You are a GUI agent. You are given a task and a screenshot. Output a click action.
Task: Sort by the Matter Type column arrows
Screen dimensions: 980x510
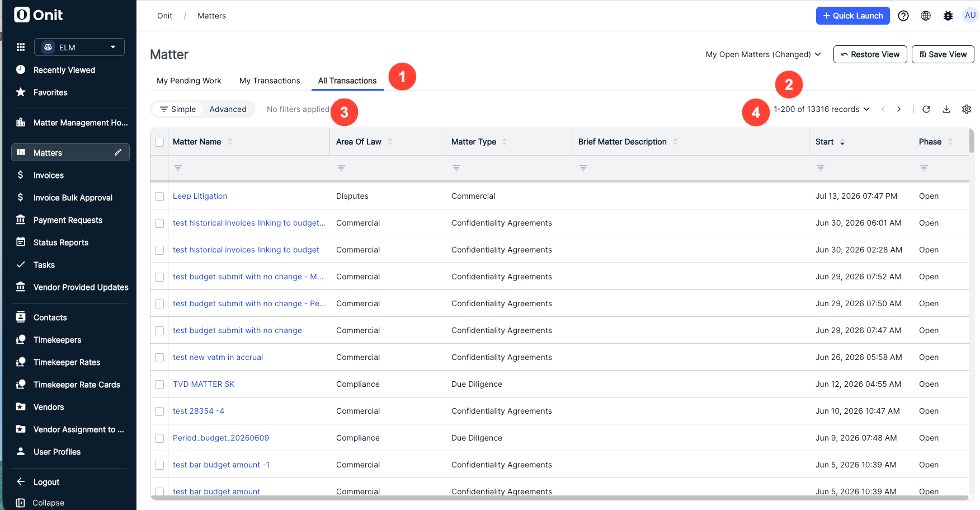click(505, 142)
